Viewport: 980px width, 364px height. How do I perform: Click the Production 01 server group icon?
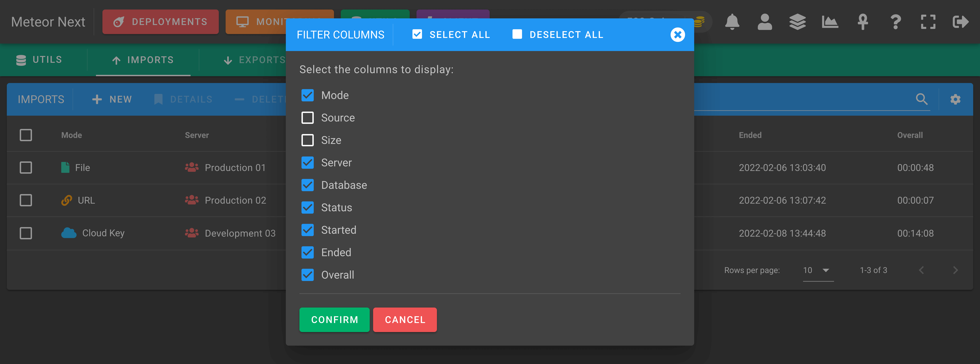(192, 167)
